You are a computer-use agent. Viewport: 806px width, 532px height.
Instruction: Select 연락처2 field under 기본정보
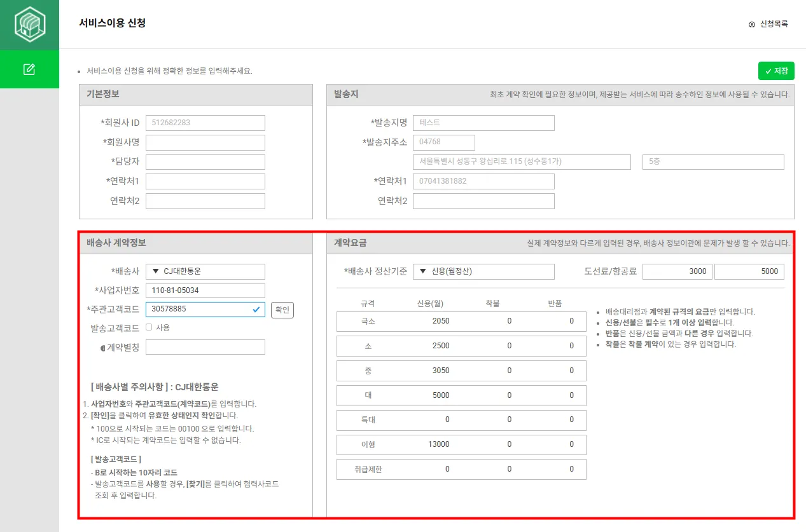[x=205, y=201]
